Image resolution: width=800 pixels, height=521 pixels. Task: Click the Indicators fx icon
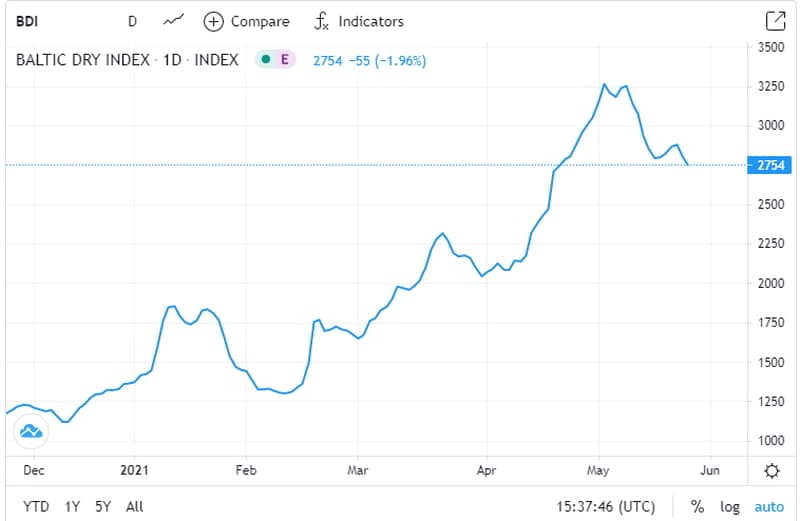point(321,21)
